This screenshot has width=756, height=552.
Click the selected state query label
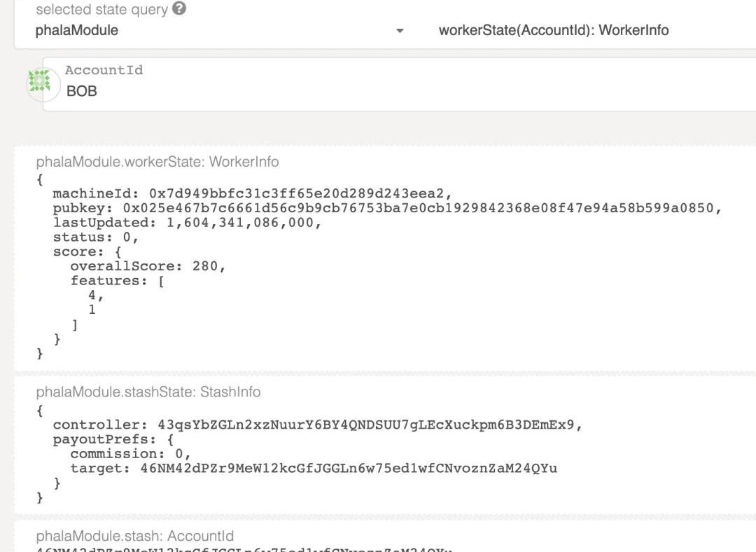point(102,10)
